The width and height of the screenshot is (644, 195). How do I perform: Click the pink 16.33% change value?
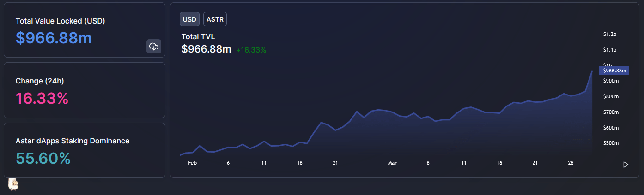pyautogui.click(x=42, y=98)
